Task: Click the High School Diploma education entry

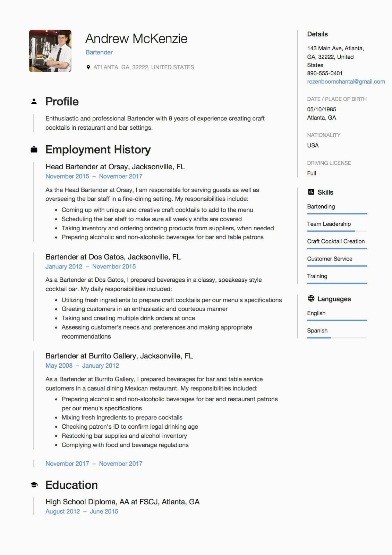Action: coord(122,502)
